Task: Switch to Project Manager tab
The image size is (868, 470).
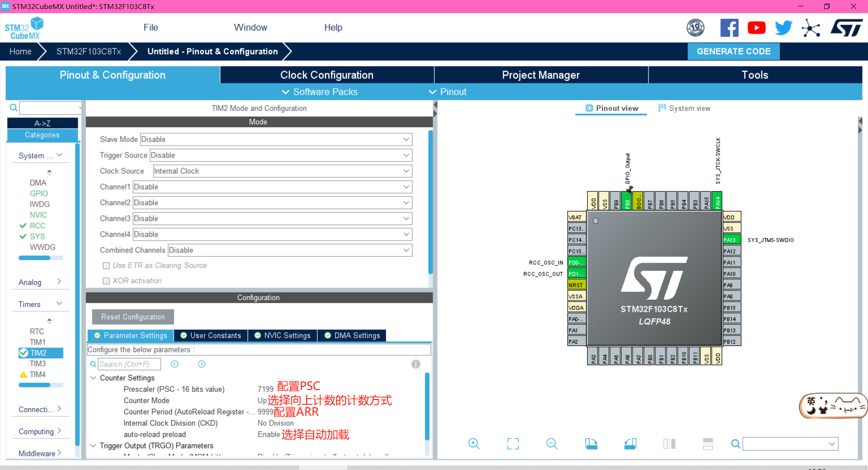Action: coord(541,75)
